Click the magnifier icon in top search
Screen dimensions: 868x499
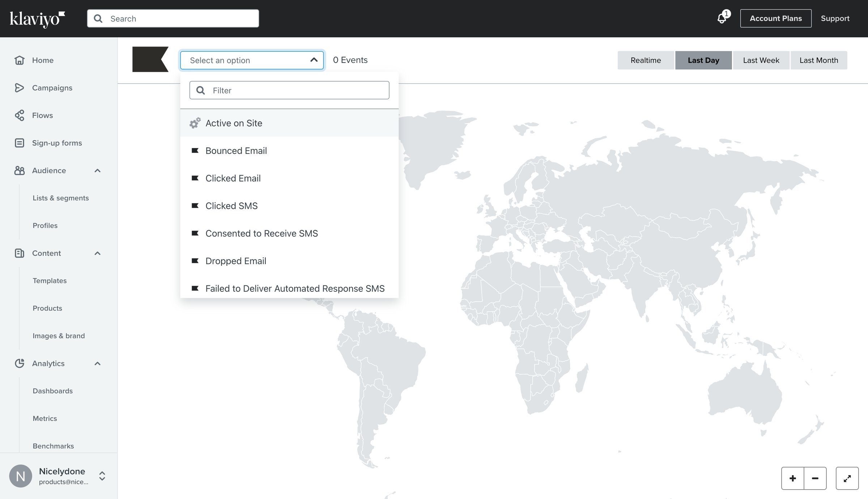pyautogui.click(x=98, y=18)
